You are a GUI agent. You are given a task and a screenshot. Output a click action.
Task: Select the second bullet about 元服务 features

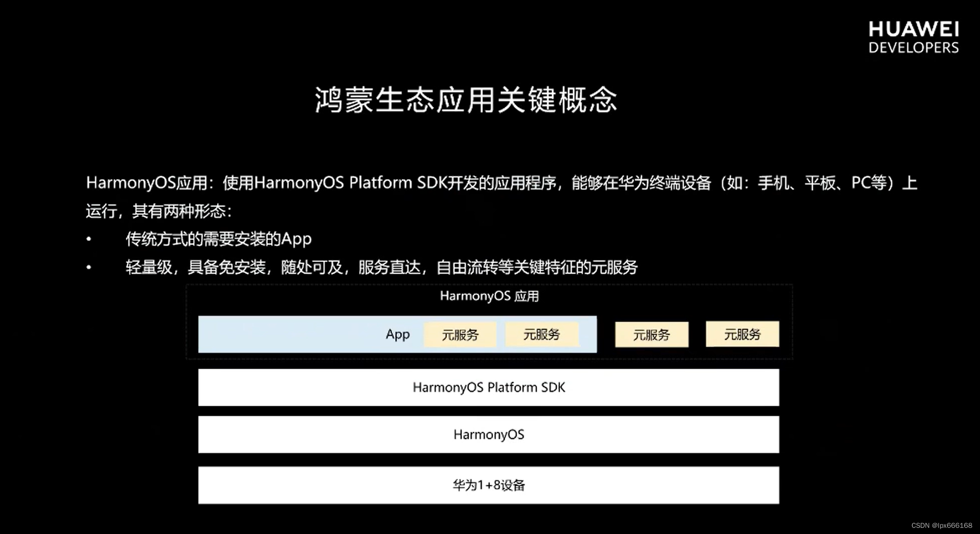pos(383,267)
